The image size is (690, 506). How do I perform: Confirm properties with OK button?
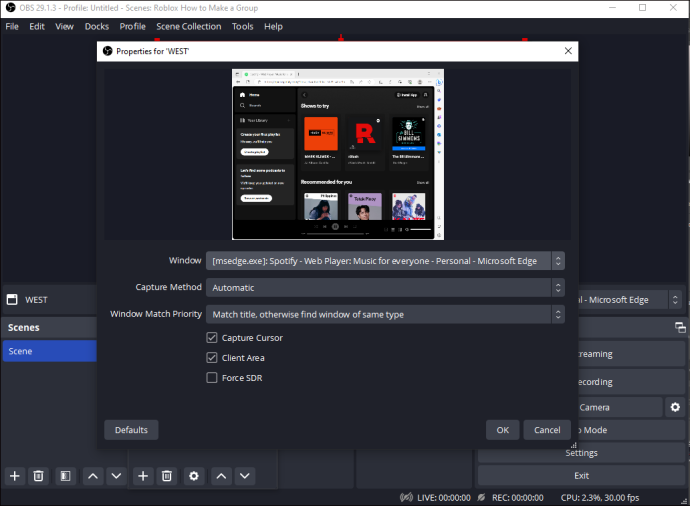pos(503,430)
